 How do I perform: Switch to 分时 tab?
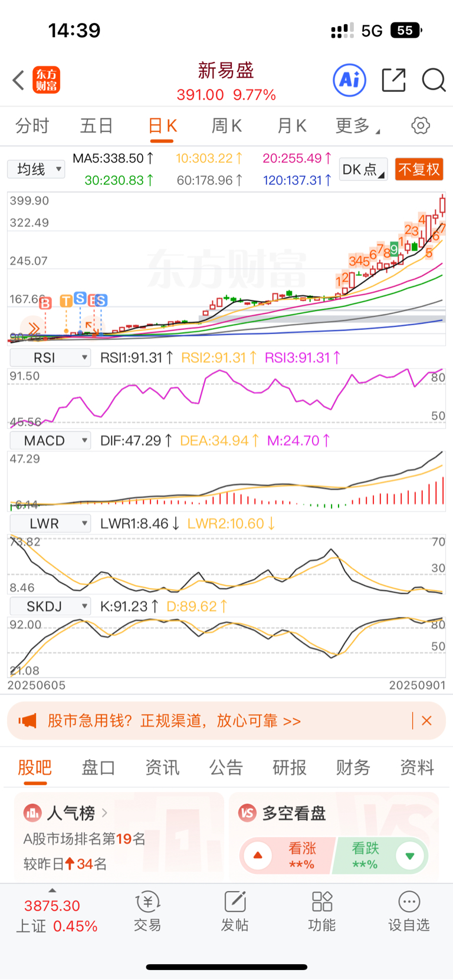pos(32,126)
